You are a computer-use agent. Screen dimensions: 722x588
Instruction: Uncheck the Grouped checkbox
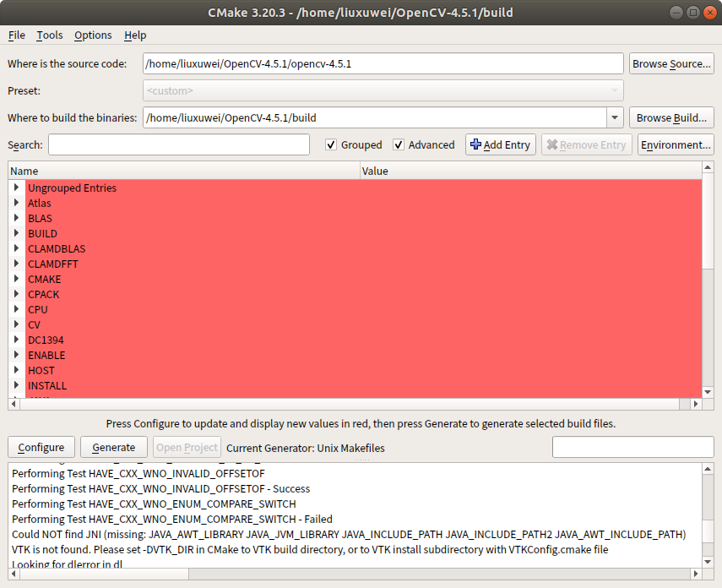click(x=331, y=144)
